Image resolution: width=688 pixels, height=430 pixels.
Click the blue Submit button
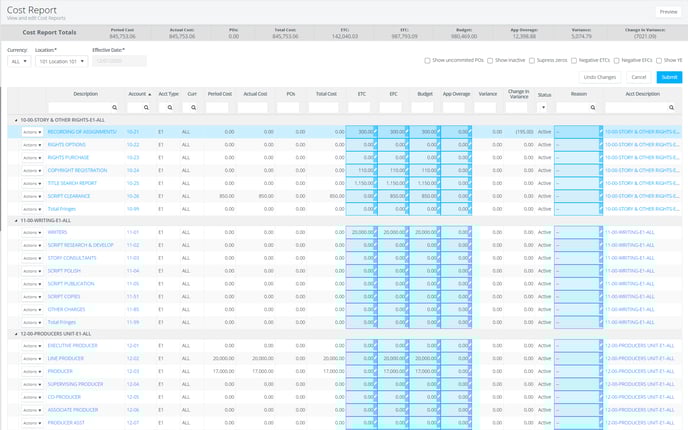coord(669,77)
